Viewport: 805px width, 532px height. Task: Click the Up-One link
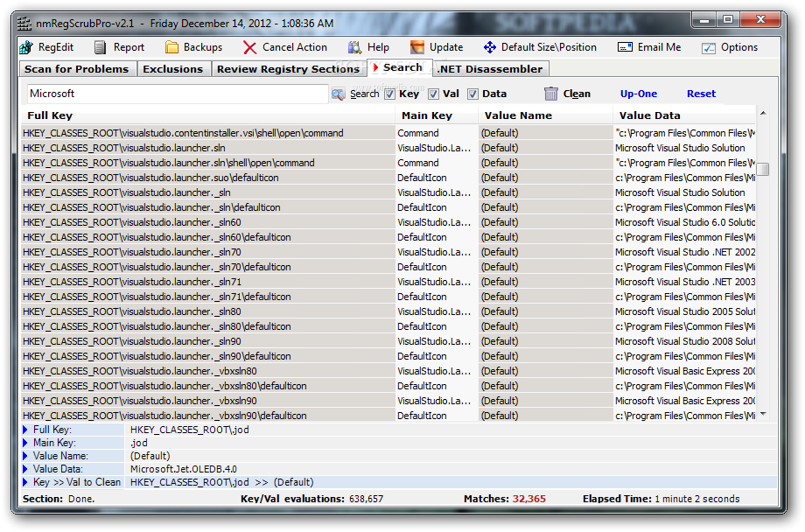(x=638, y=94)
